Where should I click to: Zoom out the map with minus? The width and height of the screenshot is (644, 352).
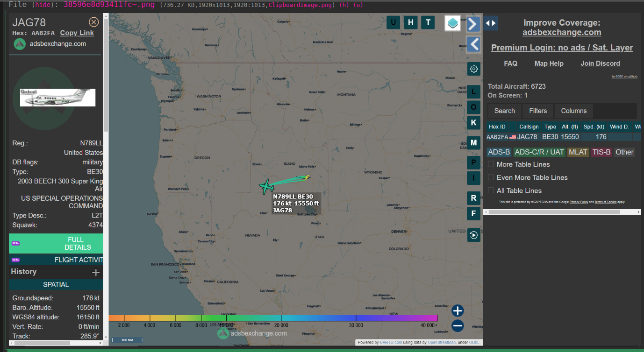pyautogui.click(x=458, y=326)
